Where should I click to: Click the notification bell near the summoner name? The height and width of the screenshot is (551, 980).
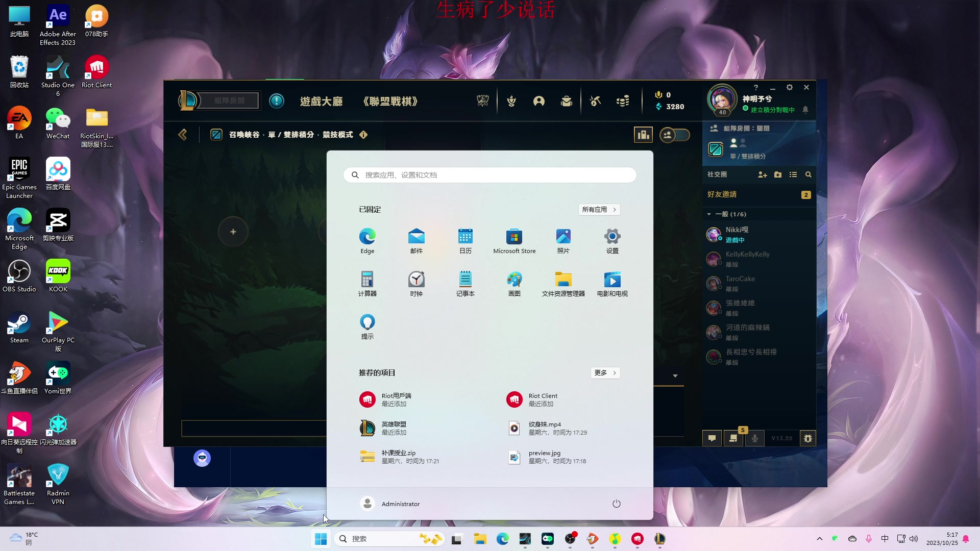[x=805, y=110]
